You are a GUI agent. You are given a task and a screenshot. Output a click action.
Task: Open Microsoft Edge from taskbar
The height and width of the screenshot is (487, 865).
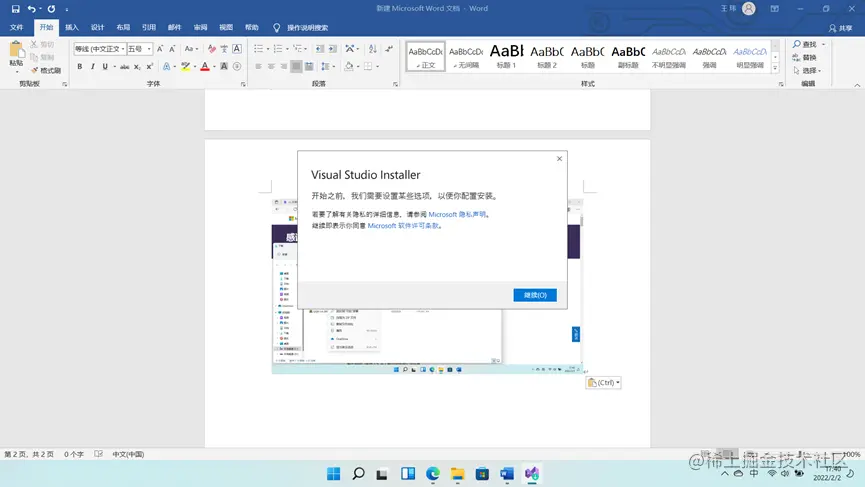[432, 474]
